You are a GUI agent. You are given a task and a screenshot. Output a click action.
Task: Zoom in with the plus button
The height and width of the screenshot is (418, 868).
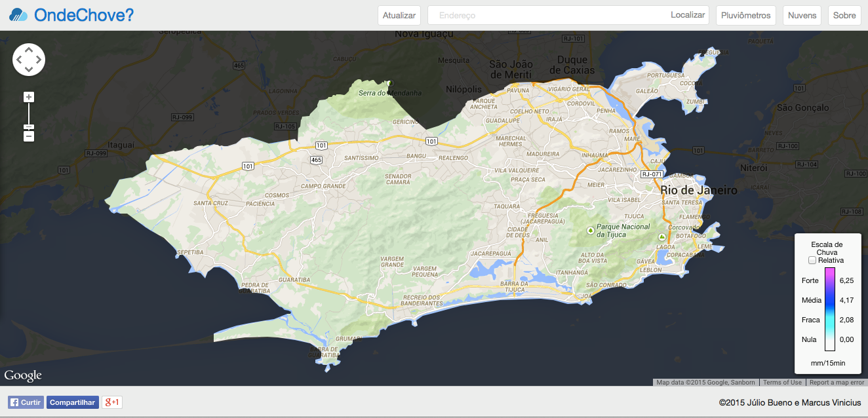[x=29, y=97]
